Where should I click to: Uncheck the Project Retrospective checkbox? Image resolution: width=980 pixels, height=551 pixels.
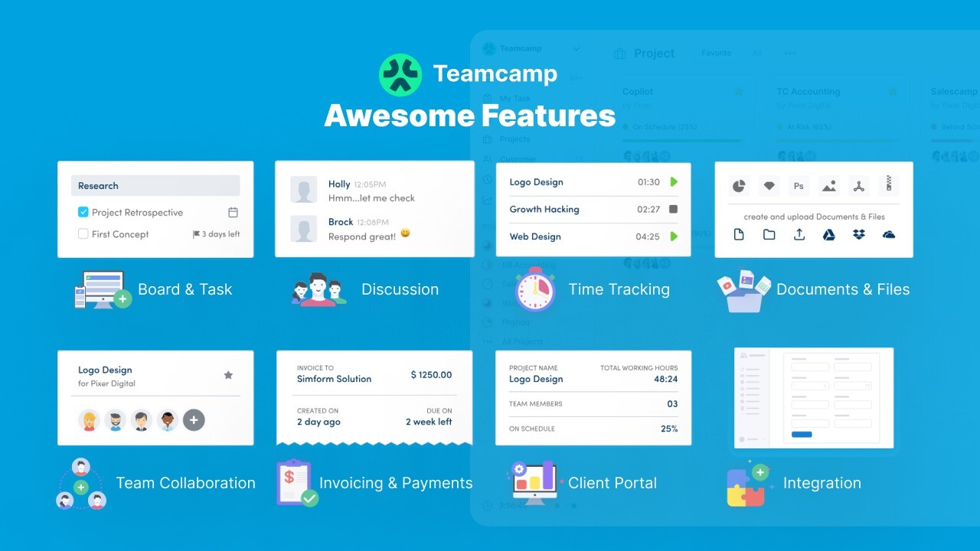point(83,212)
